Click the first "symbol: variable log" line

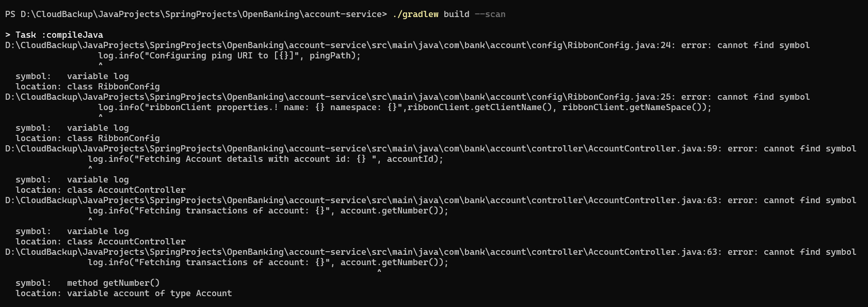[x=72, y=76]
